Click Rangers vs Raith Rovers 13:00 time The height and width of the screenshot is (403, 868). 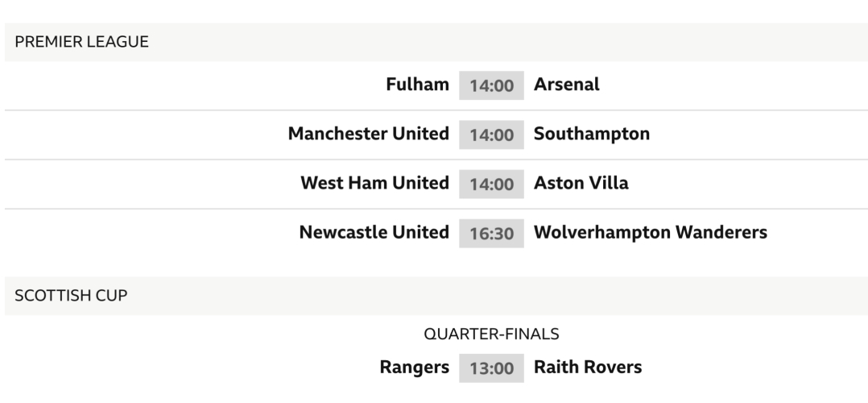(x=491, y=368)
